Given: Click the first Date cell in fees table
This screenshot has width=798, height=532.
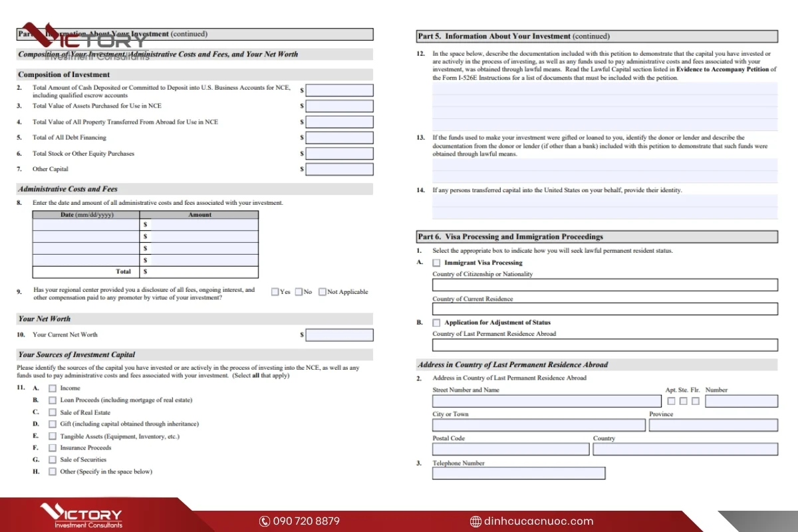Looking at the screenshot, I should pyautogui.click(x=86, y=225).
